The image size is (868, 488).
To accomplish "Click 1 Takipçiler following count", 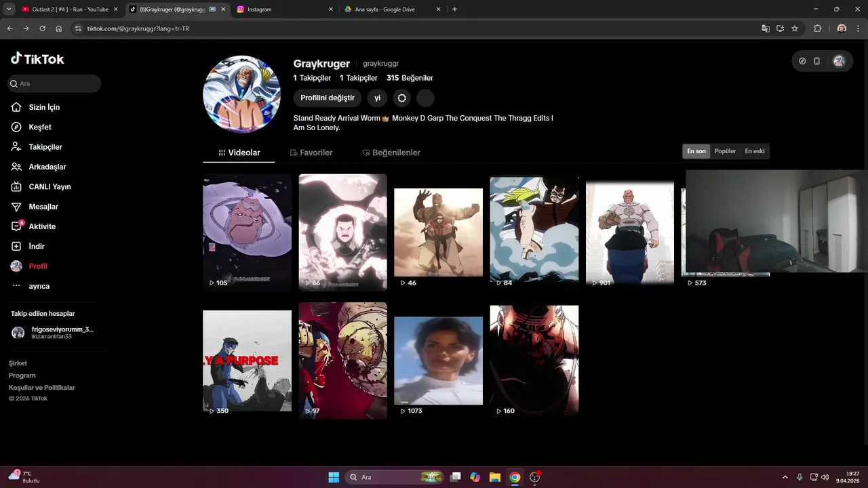I will click(311, 78).
